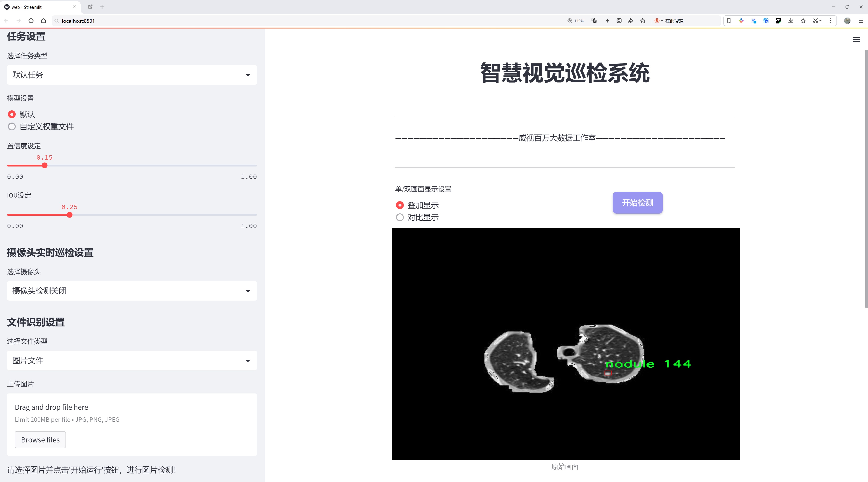Click the browser back arrow
868x482 pixels.
point(6,20)
